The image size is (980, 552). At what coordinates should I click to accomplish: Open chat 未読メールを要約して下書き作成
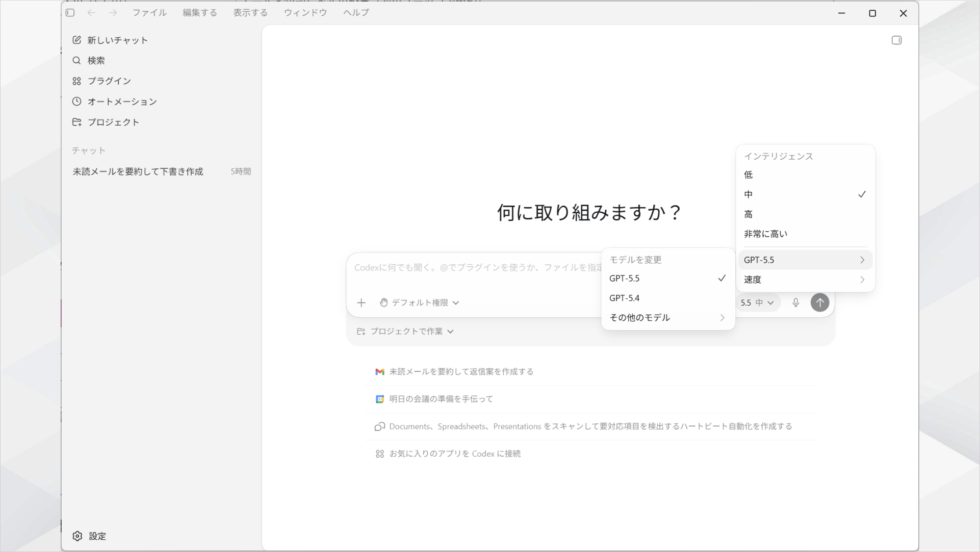(162, 171)
